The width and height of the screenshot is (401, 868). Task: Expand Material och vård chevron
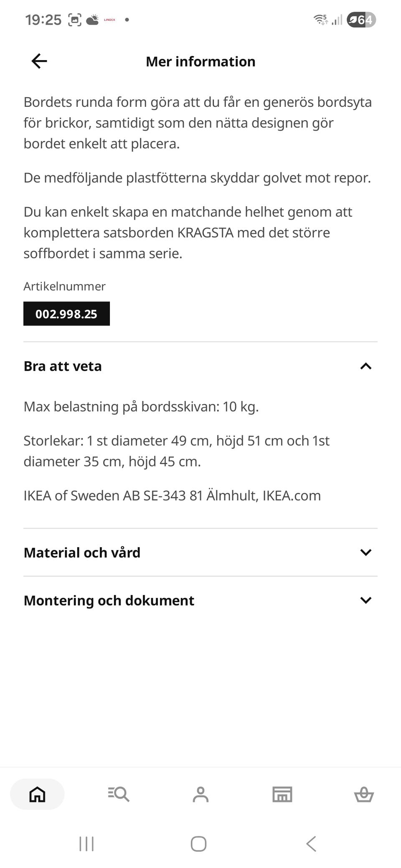click(x=365, y=553)
